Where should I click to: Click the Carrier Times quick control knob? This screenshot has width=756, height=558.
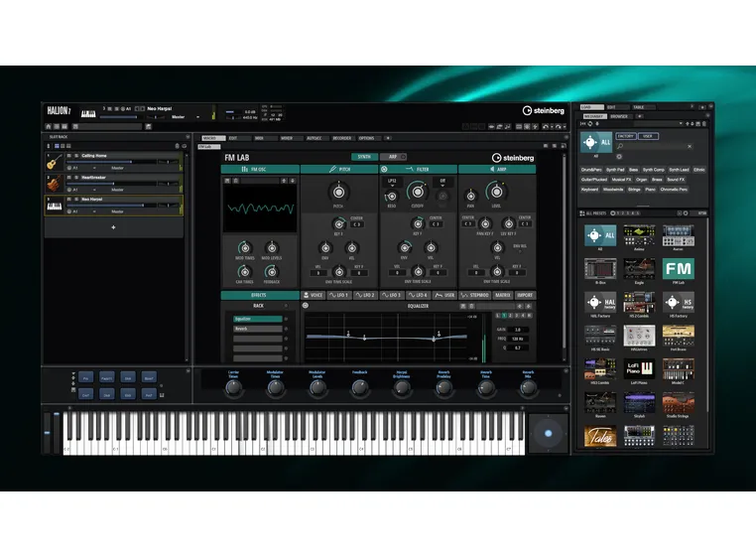pyautogui.click(x=233, y=387)
